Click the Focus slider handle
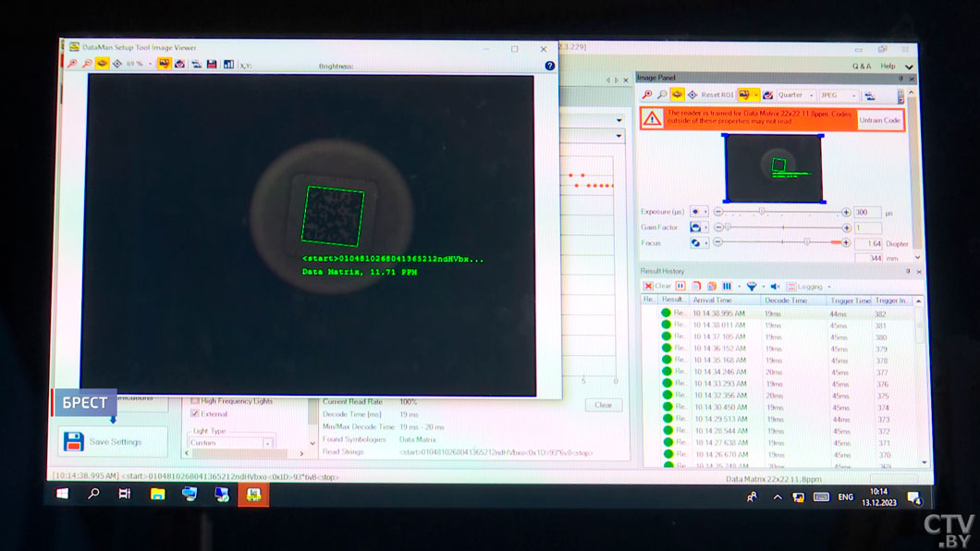980x551 pixels. point(807,242)
